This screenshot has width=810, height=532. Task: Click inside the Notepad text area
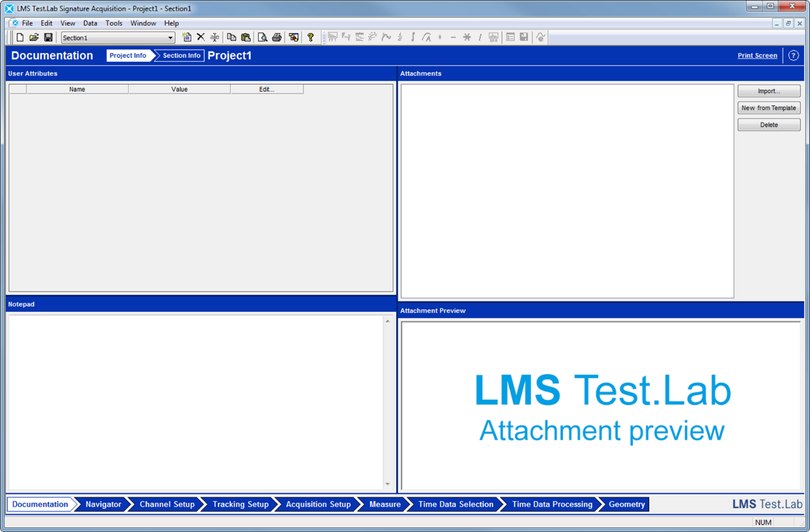pos(196,402)
